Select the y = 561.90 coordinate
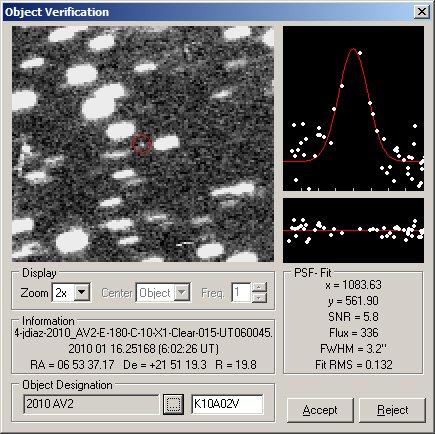The width and height of the screenshot is (435, 434). [x=353, y=301]
